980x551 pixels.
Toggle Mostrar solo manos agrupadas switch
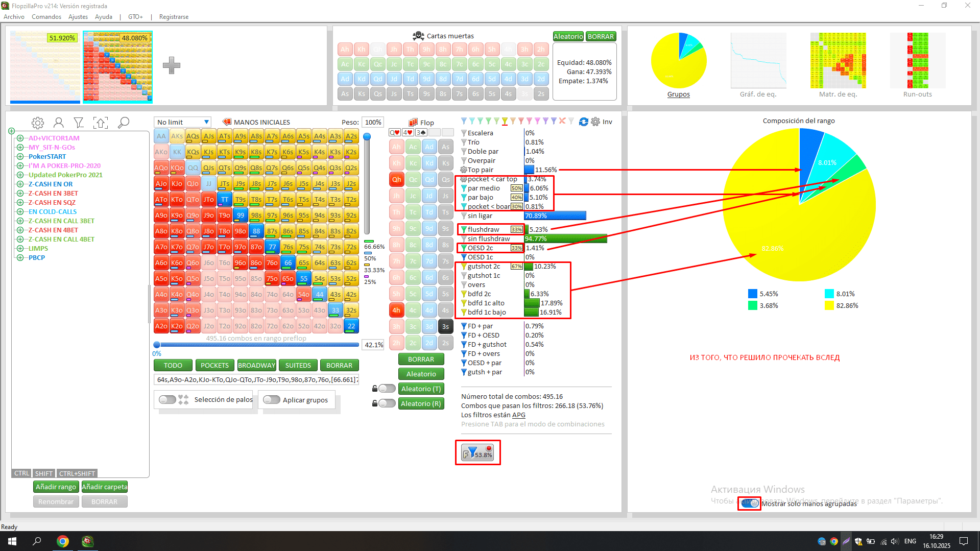point(750,504)
